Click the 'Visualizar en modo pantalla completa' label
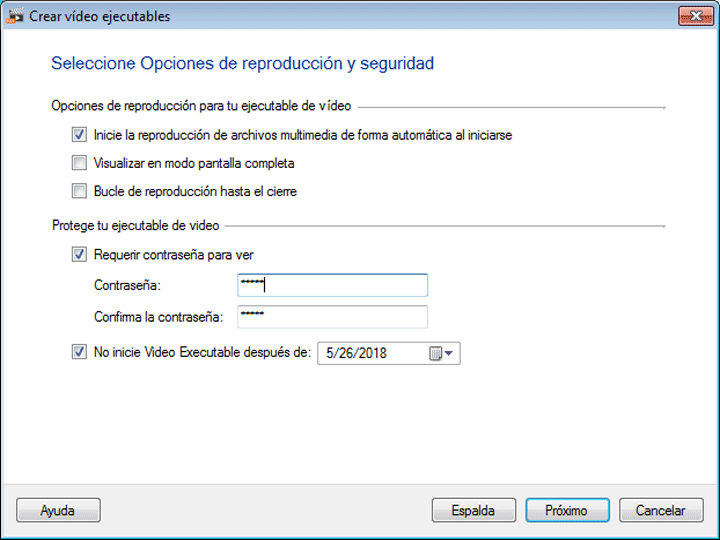The image size is (720, 540). [194, 163]
